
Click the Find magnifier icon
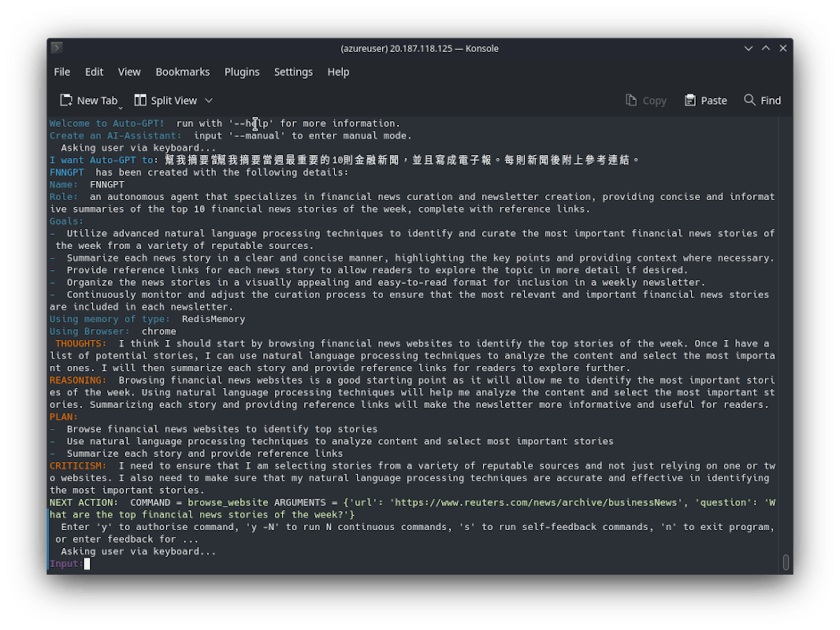click(x=750, y=100)
